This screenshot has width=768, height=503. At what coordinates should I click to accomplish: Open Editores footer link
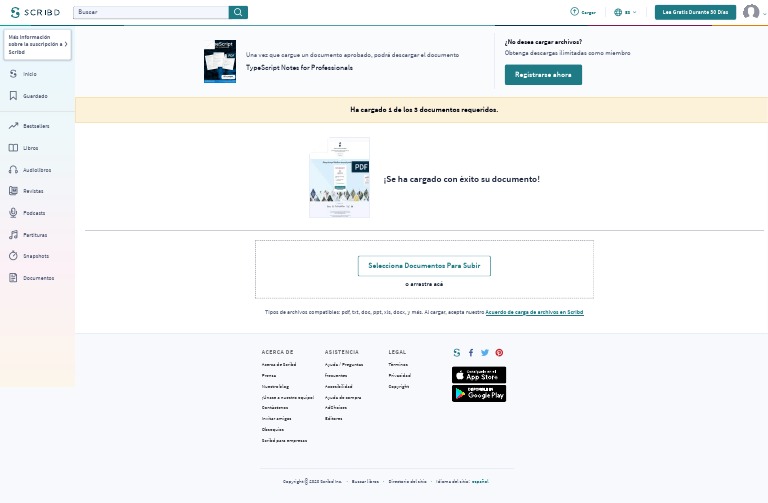(x=334, y=419)
